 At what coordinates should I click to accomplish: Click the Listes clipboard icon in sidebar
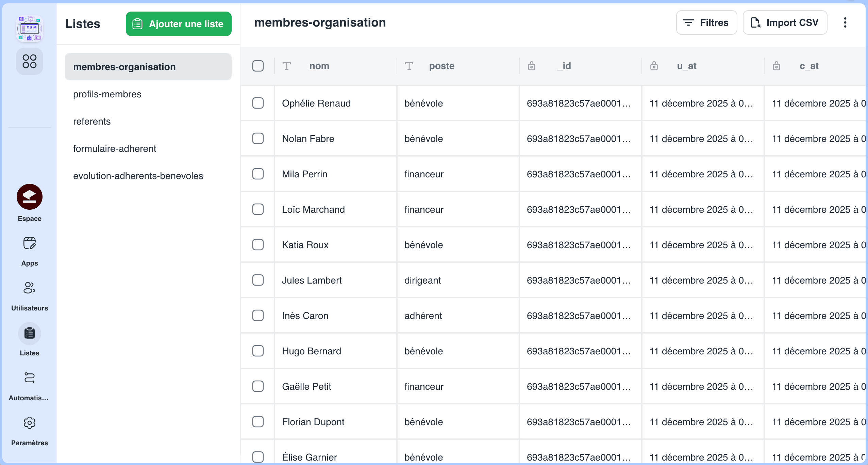click(29, 334)
